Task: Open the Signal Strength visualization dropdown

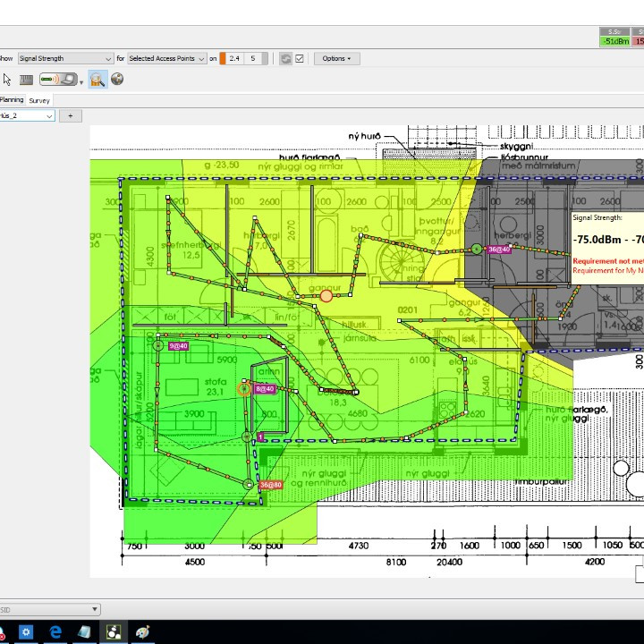Action: 65,59
